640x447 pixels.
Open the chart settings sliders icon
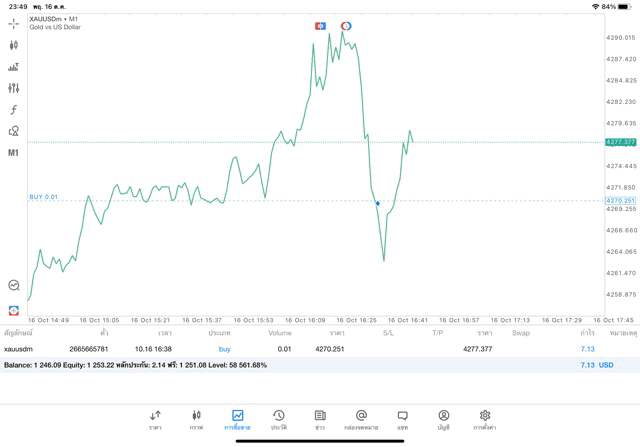click(13, 88)
